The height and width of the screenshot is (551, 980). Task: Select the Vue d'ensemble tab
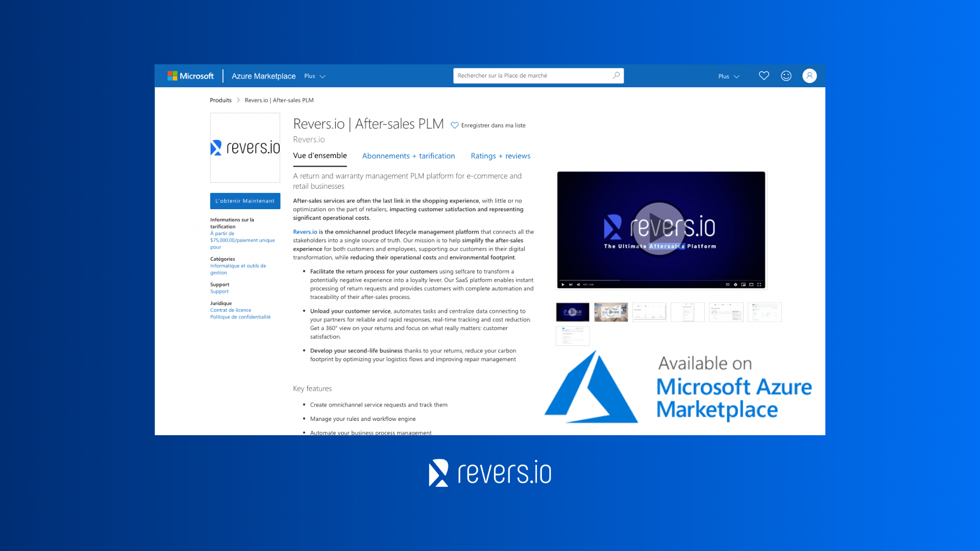click(320, 156)
